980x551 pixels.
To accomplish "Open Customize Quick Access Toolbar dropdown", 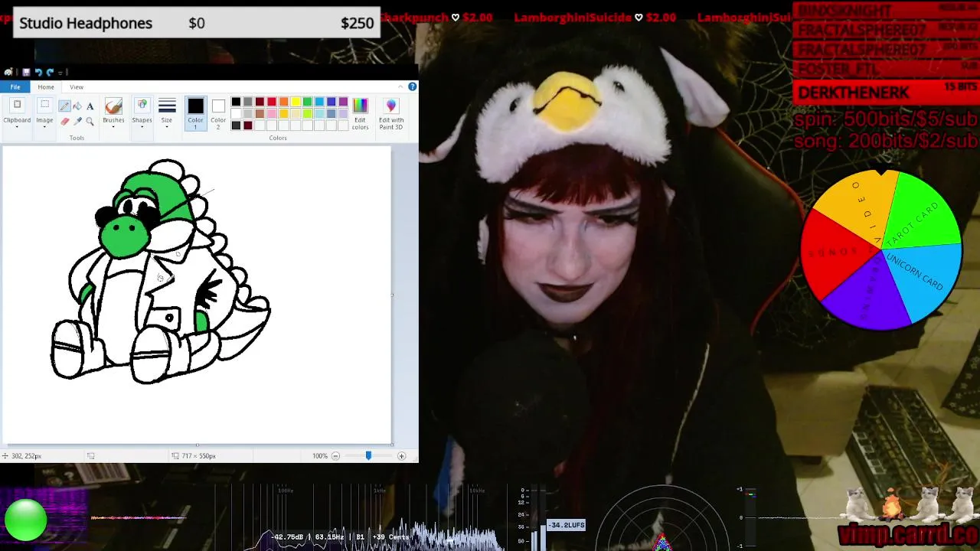I will click(62, 73).
